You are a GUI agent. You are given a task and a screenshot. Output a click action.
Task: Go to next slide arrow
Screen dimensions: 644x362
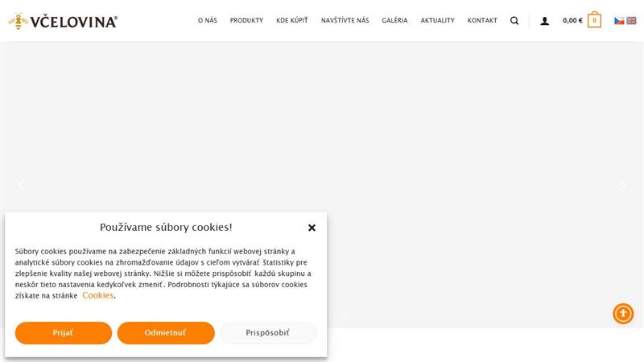[x=622, y=185]
